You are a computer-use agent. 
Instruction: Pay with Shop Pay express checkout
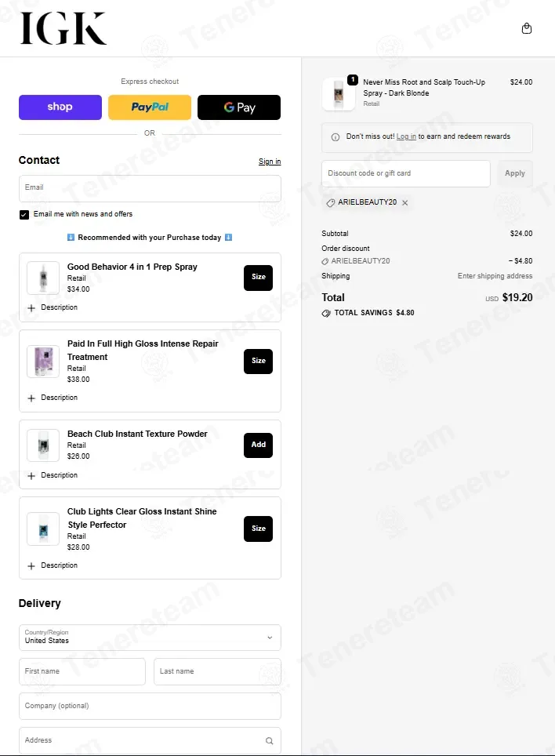pyautogui.click(x=60, y=107)
